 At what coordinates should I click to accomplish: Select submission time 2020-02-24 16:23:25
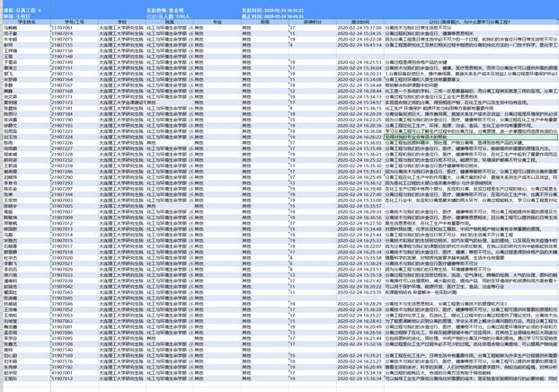tap(360, 120)
